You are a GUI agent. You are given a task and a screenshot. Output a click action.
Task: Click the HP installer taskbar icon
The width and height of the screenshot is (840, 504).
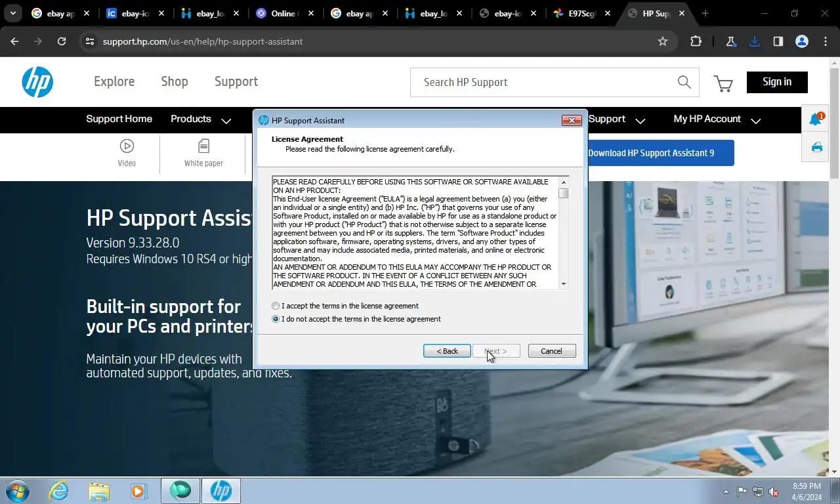[x=221, y=491]
